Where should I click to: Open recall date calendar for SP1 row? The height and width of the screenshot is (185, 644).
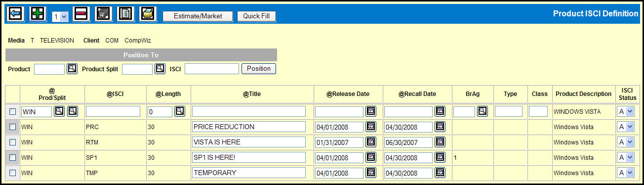[440, 157]
